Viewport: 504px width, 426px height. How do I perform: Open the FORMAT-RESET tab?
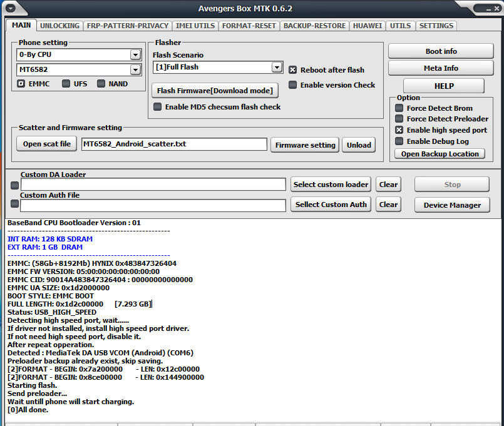(249, 26)
